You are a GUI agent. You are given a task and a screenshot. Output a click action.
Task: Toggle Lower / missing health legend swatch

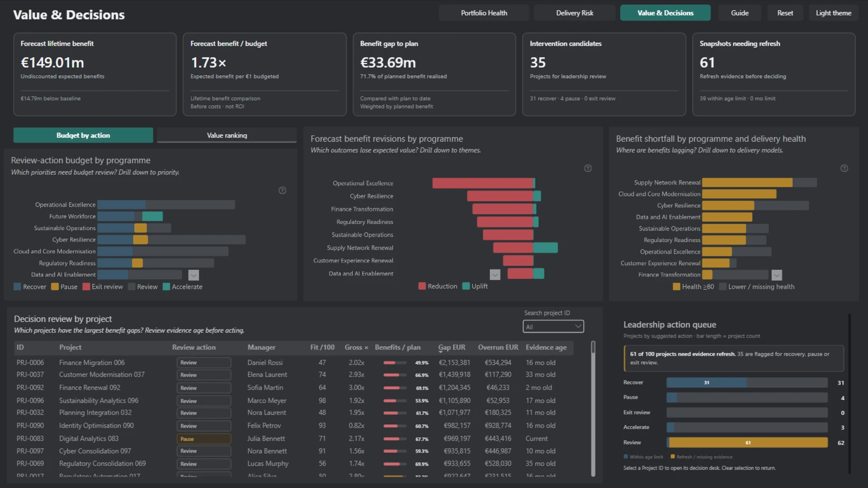tap(723, 286)
